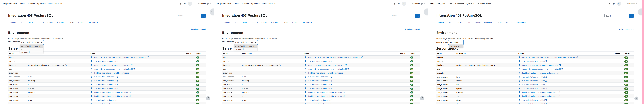Image resolution: width=644 pixels, height=104 pixels.
Task: Switch to General tab in the 4.4.7+ window
Action: coord(13,22)
